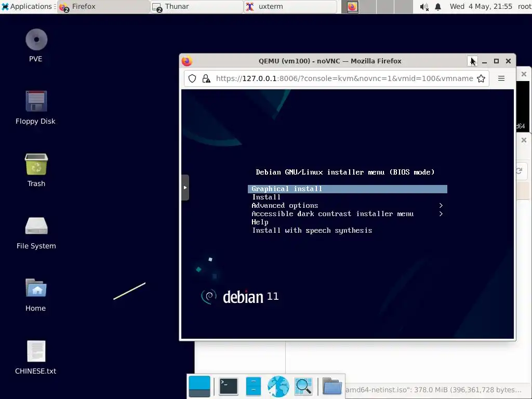Select Accessible dark contrast installer menu
The image size is (532, 399).
point(332,214)
